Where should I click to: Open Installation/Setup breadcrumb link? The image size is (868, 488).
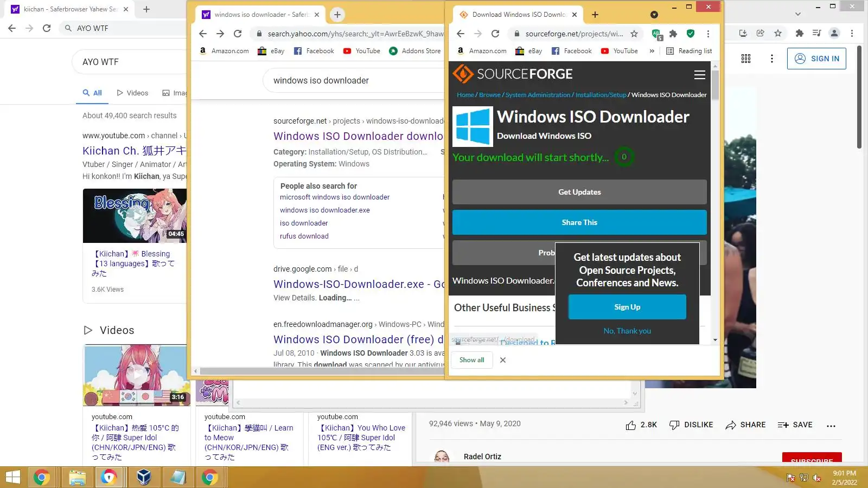point(601,95)
